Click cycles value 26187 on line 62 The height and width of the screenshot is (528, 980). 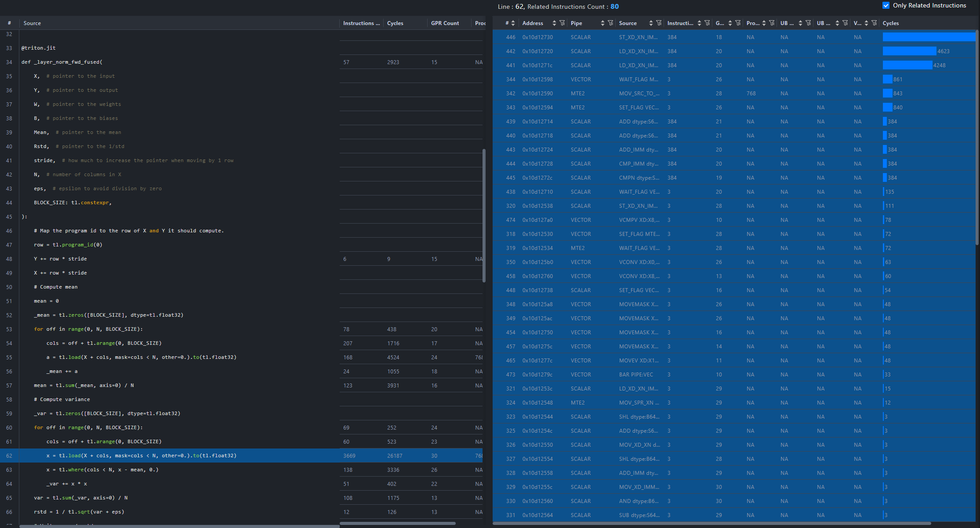395,456
